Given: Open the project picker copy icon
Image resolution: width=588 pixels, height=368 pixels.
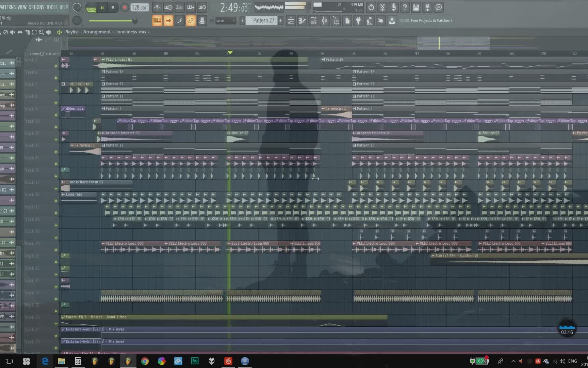Looking at the screenshot, I should point(347,21).
